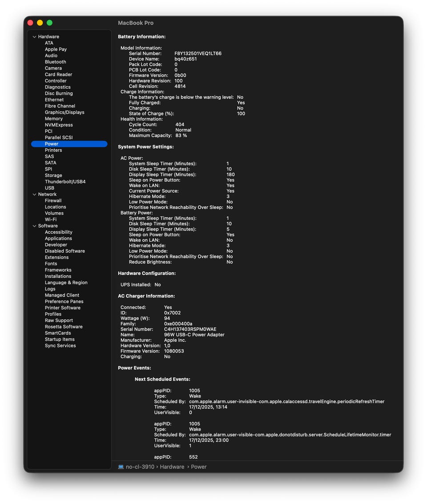Viewport: 427px width, 504px height.
Task: Select Bluetooth in the sidebar
Action: (x=56, y=62)
